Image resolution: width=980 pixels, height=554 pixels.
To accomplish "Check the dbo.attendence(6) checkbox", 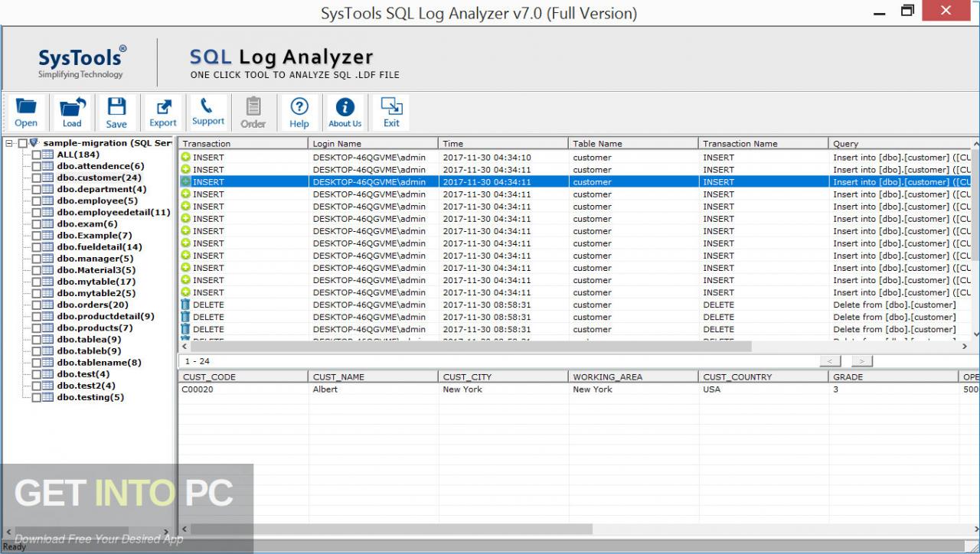I will pos(36,166).
